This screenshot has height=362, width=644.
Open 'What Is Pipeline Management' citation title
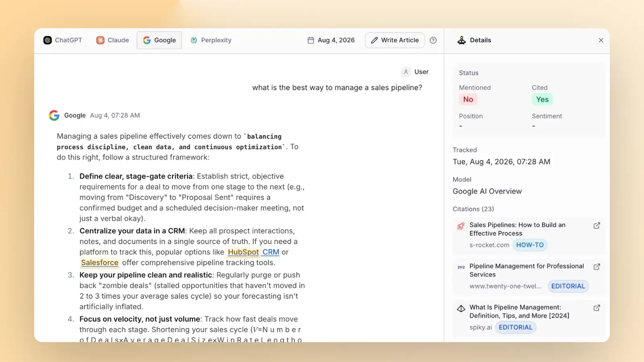click(519, 311)
